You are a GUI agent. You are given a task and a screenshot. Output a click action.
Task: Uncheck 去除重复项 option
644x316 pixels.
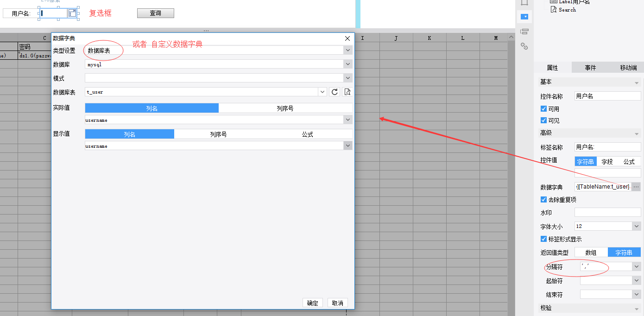[544, 200]
